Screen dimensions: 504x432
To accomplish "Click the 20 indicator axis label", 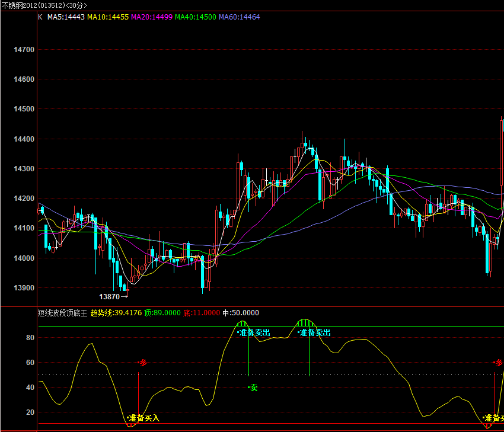I will pos(30,412).
